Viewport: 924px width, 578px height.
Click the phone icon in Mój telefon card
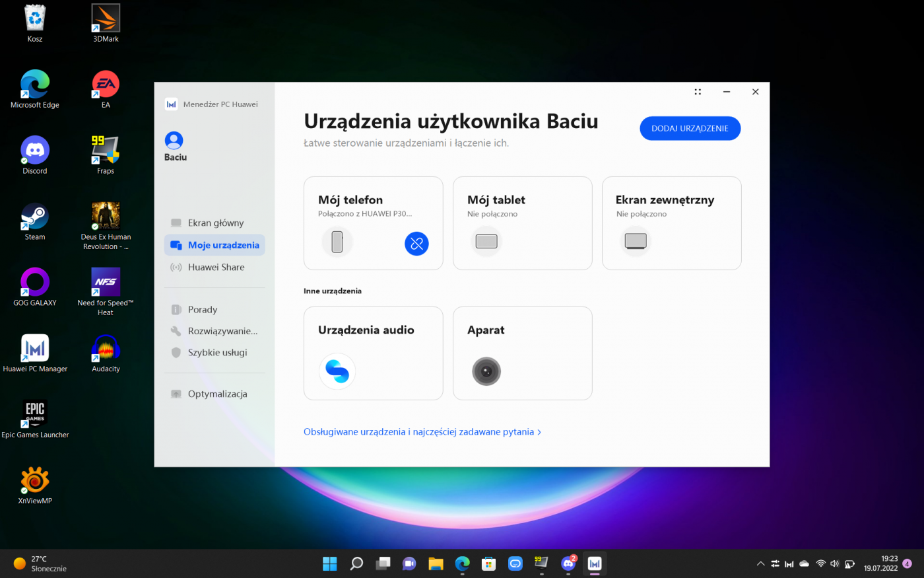[x=337, y=242]
